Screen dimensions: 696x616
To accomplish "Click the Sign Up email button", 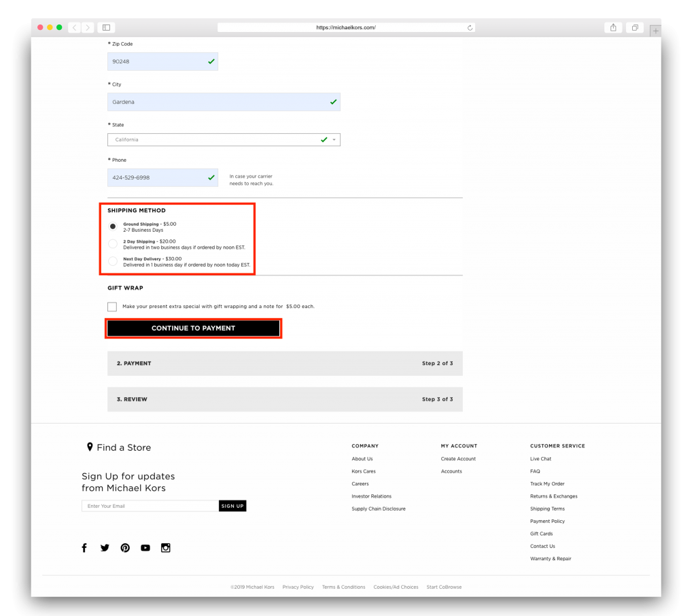I will coord(232,506).
